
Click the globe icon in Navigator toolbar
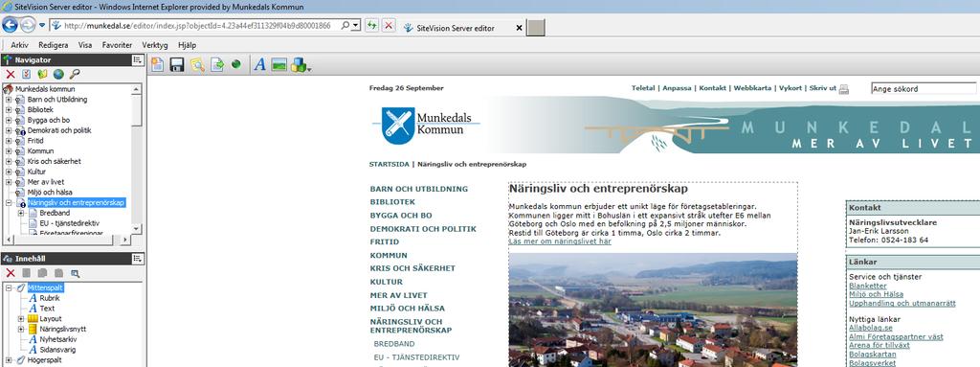click(58, 75)
